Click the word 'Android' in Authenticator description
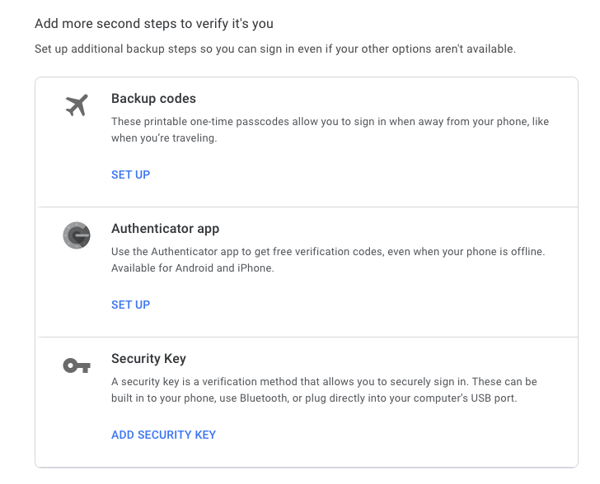The height and width of the screenshot is (484, 600). click(x=194, y=268)
